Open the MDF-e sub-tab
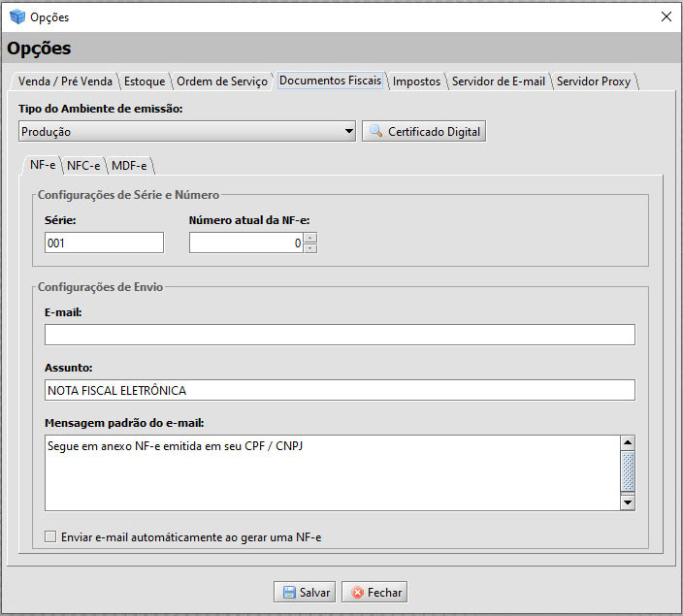The width and height of the screenshot is (683, 616). pos(129,166)
